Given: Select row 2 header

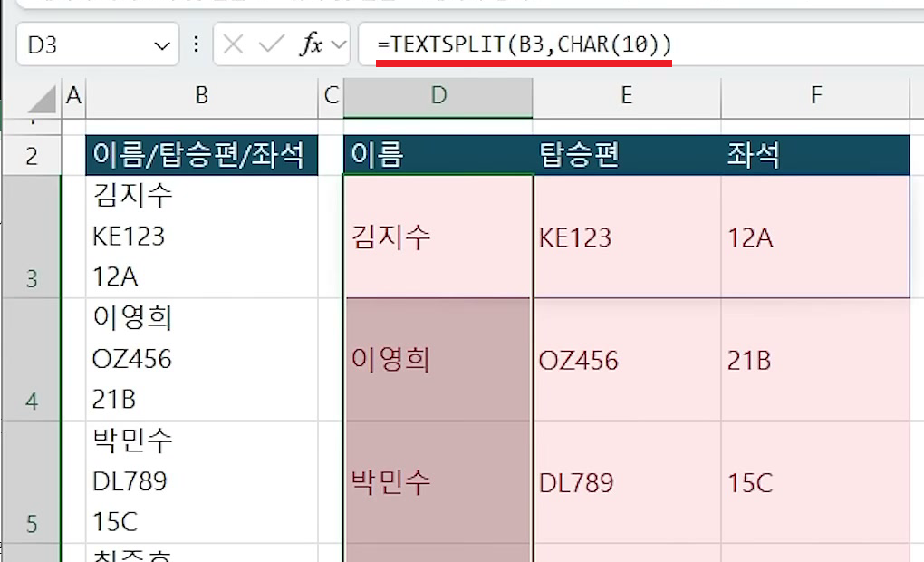Looking at the screenshot, I should (x=32, y=156).
